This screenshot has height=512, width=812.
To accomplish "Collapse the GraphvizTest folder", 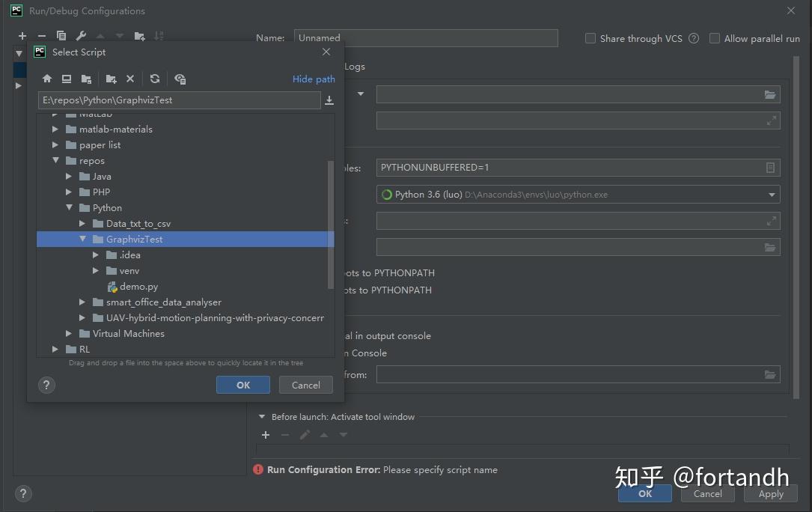I will tap(83, 239).
